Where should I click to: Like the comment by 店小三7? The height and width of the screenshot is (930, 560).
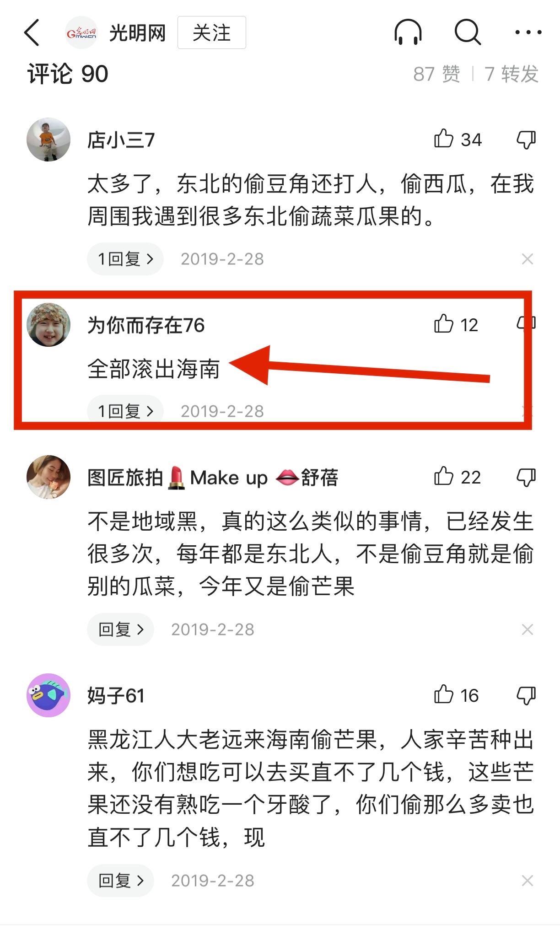(x=443, y=139)
